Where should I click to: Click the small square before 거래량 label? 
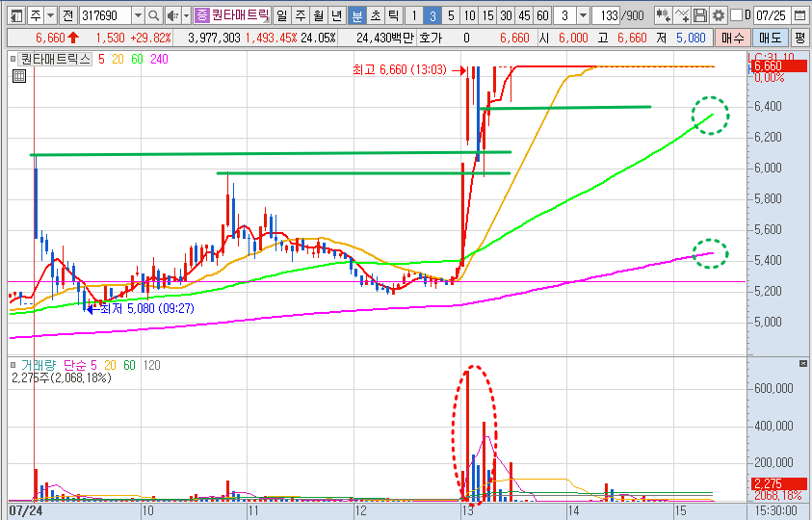tap(13, 365)
